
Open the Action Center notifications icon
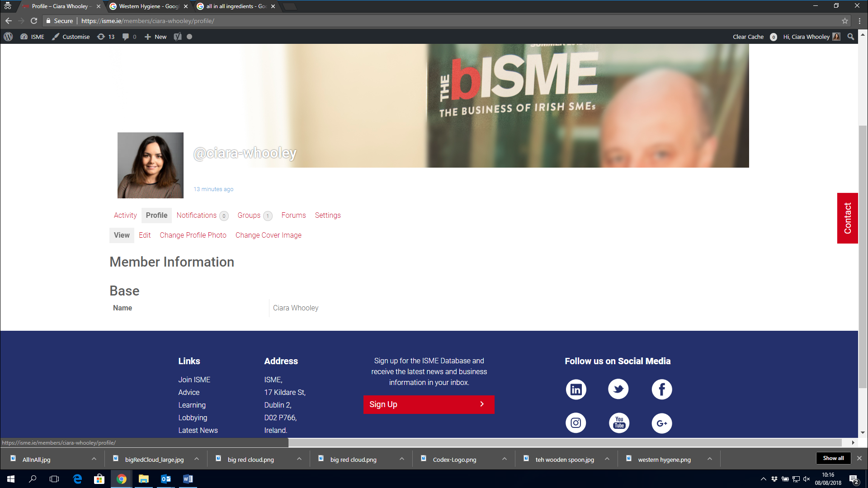tap(854, 479)
